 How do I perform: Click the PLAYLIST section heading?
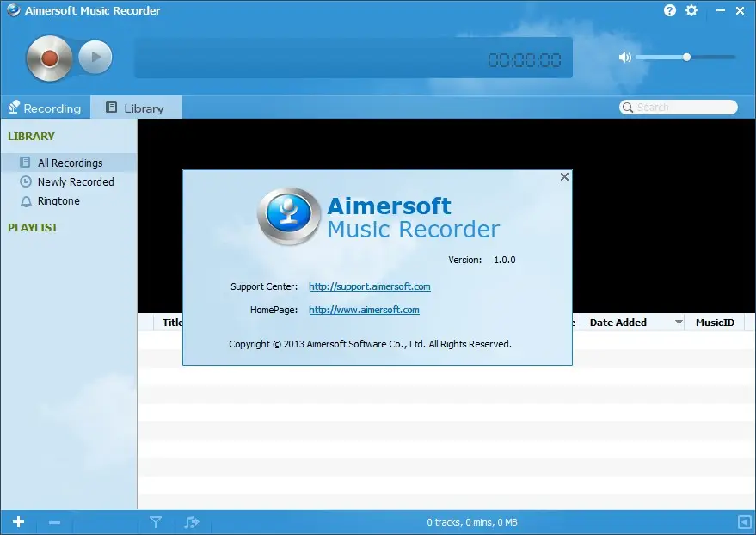point(33,227)
